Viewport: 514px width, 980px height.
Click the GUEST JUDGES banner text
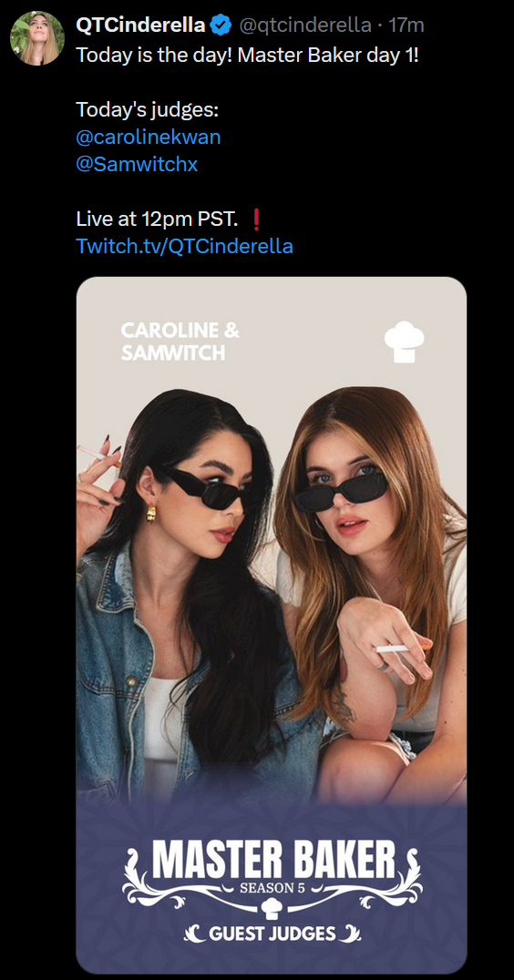(272, 934)
